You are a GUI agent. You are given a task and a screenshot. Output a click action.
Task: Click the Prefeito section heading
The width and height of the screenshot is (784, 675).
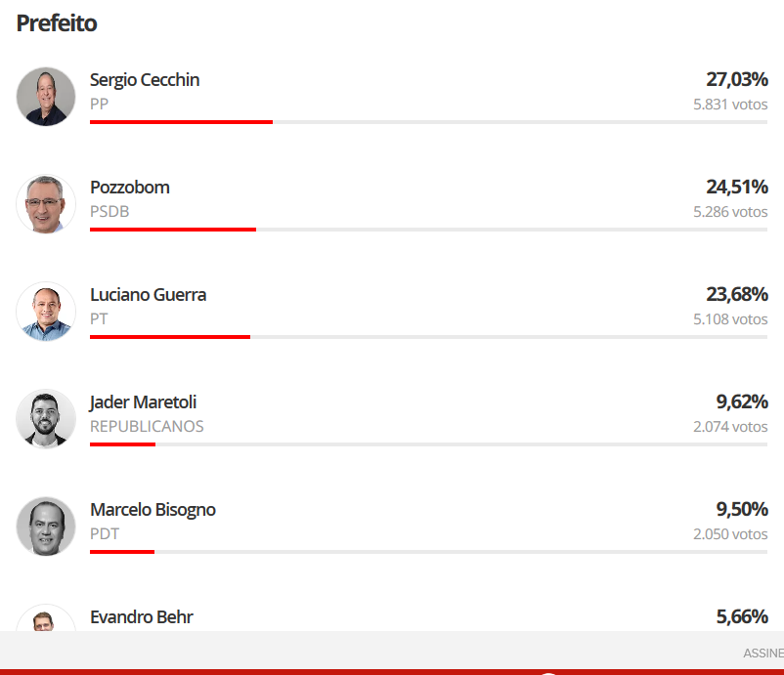57,23
